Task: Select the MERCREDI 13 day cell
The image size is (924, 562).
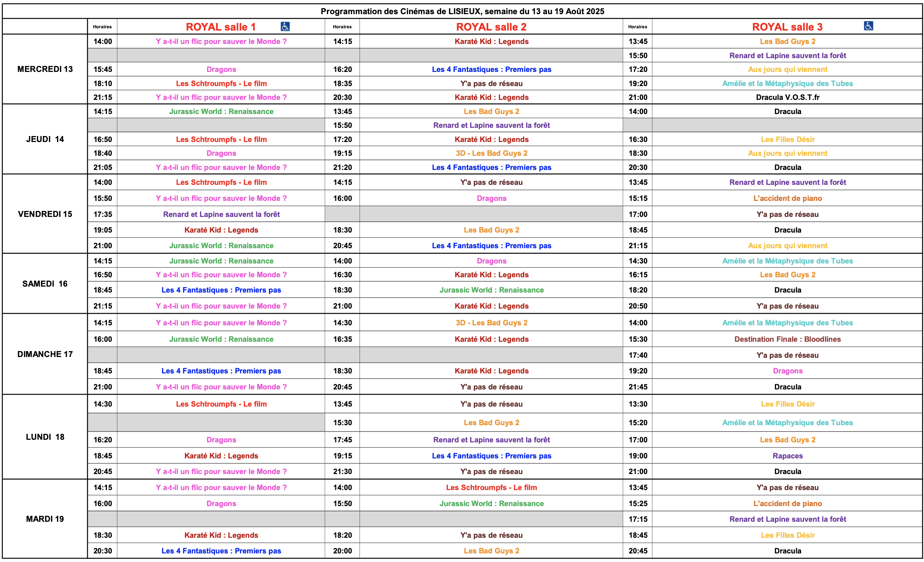Action: click(45, 69)
